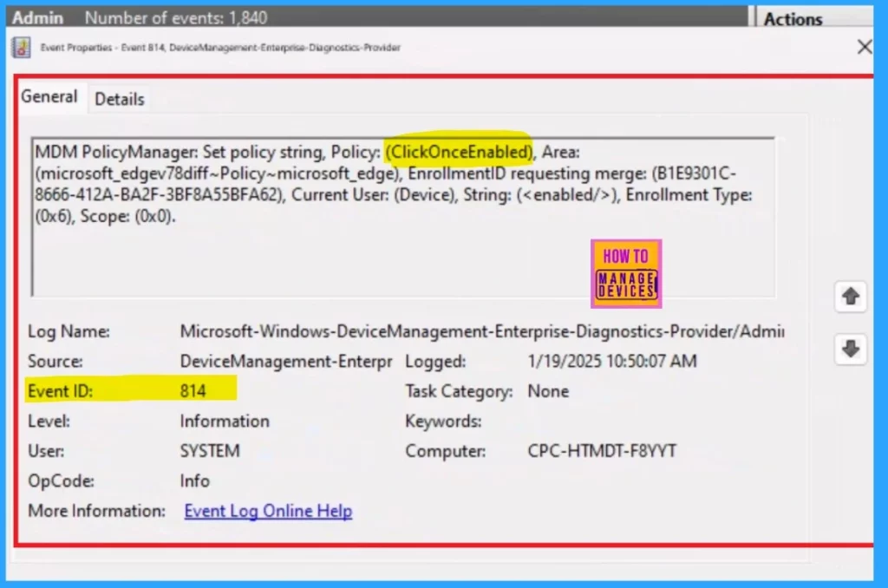Viewport: 888px width, 588px height.
Task: Switch to the Details tab
Action: (x=120, y=99)
